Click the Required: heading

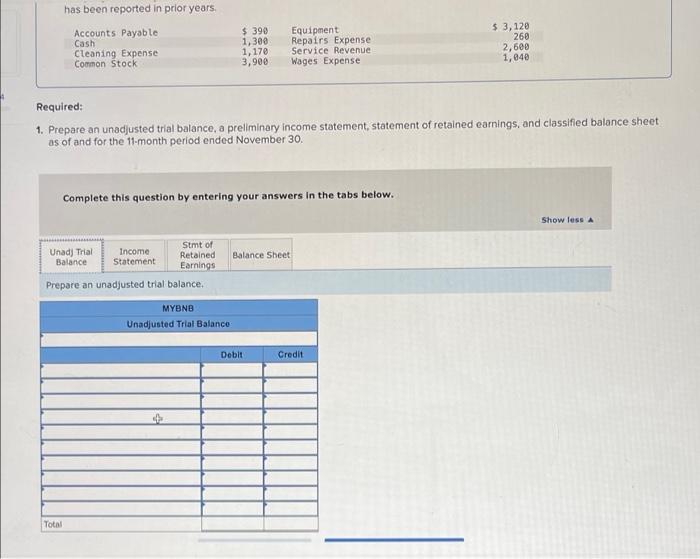(59, 107)
